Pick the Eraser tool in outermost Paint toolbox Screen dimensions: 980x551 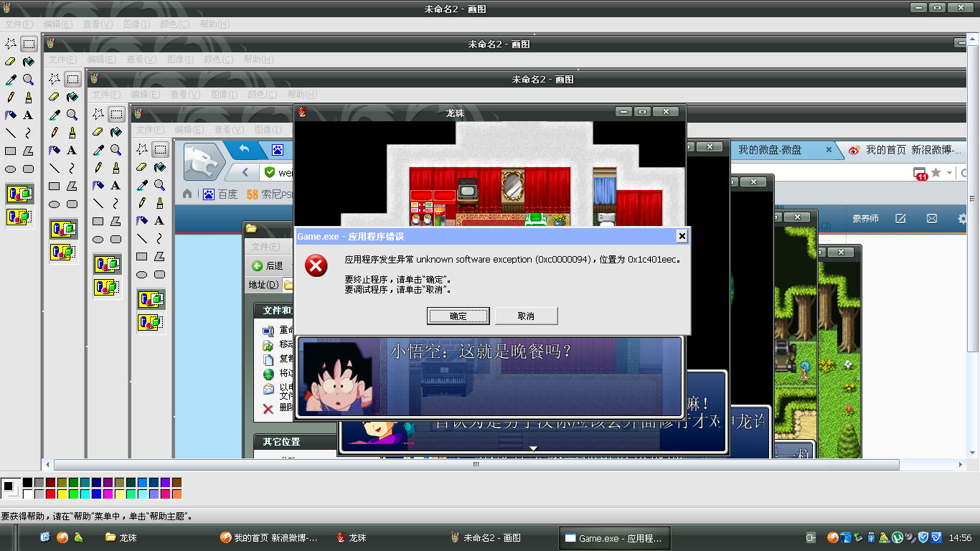(x=11, y=62)
